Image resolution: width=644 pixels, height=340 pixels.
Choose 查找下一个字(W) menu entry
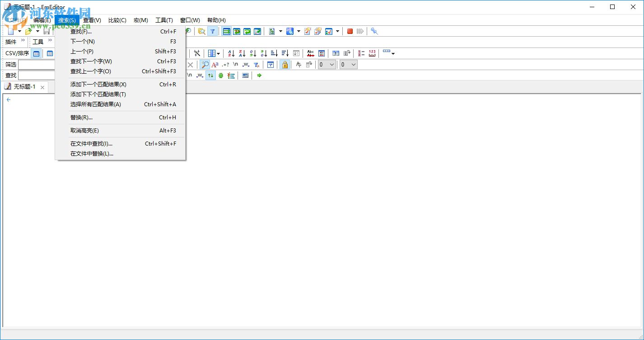pos(120,61)
